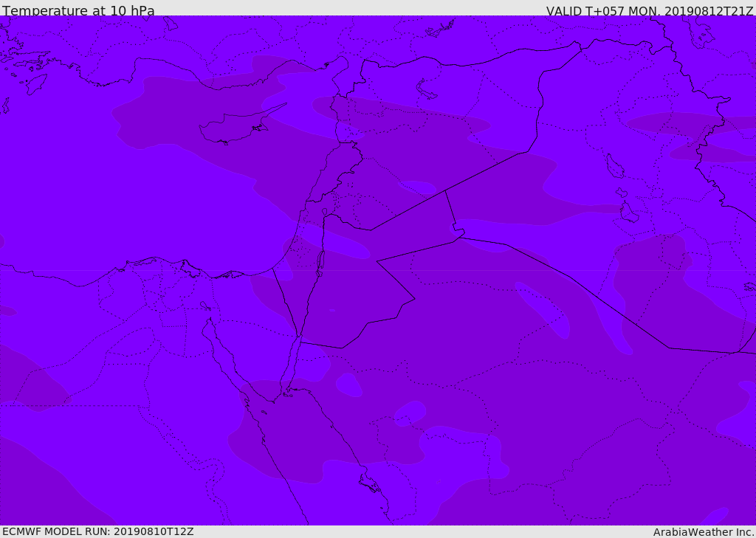
Task: Click the 'Temperature at 10 hPa' title
Action: click(x=78, y=10)
